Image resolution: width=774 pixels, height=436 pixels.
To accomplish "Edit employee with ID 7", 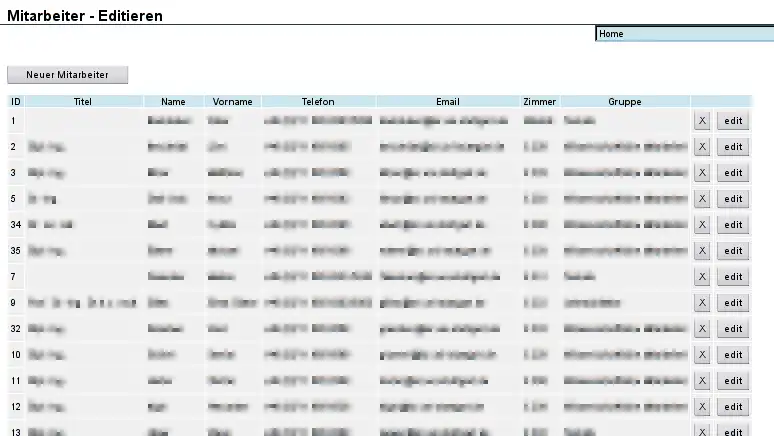I will 733,277.
